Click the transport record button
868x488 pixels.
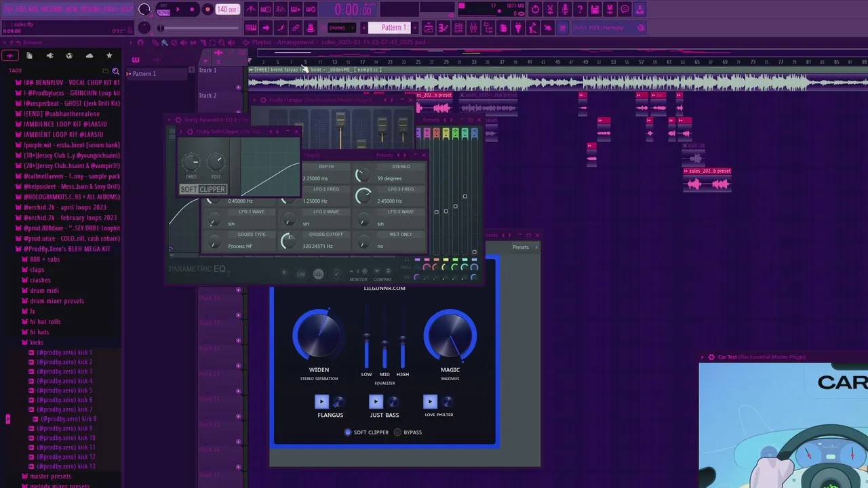click(x=208, y=9)
